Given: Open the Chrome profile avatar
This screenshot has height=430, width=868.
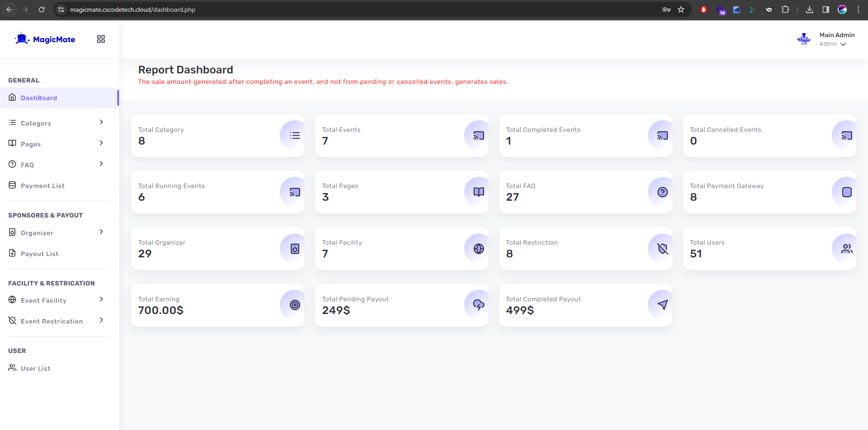Looking at the screenshot, I should click(x=842, y=10).
